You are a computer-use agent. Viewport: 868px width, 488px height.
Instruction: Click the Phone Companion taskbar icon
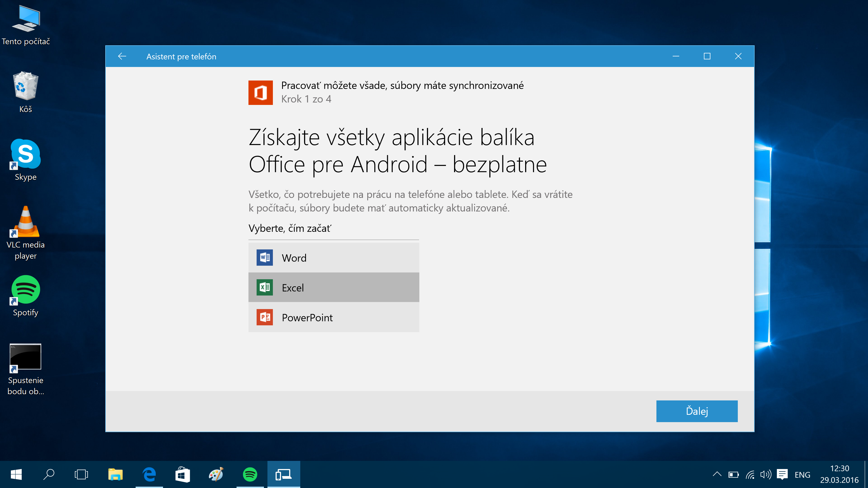283,474
